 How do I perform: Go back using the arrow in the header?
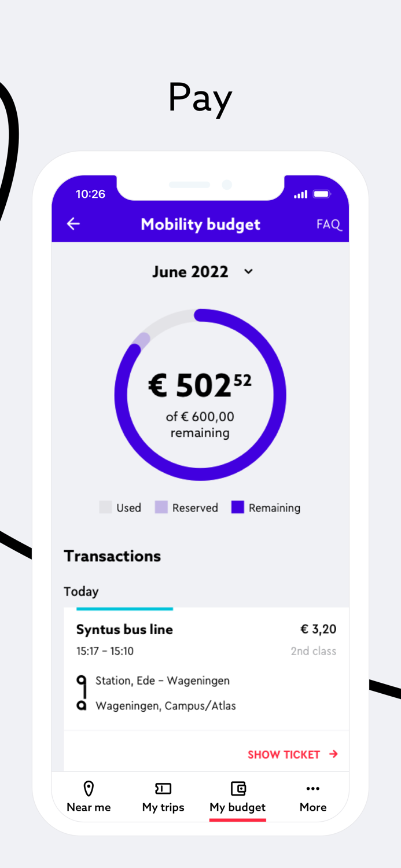point(73,223)
